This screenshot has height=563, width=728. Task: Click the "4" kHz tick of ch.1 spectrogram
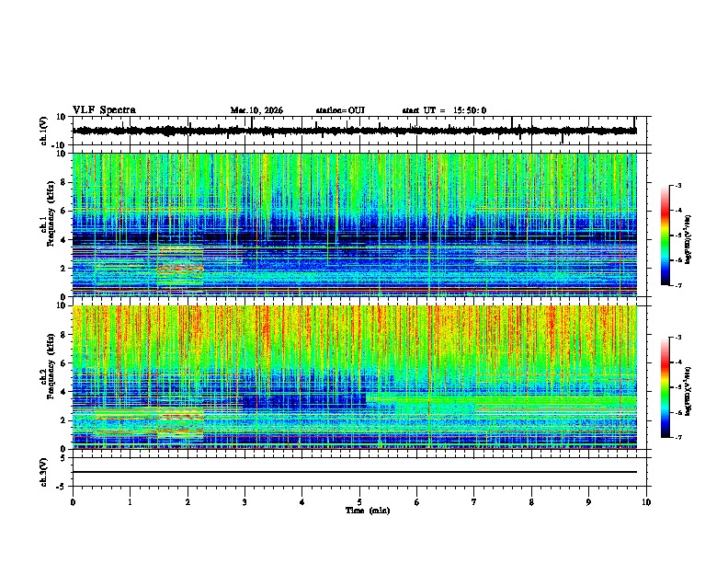(64, 240)
